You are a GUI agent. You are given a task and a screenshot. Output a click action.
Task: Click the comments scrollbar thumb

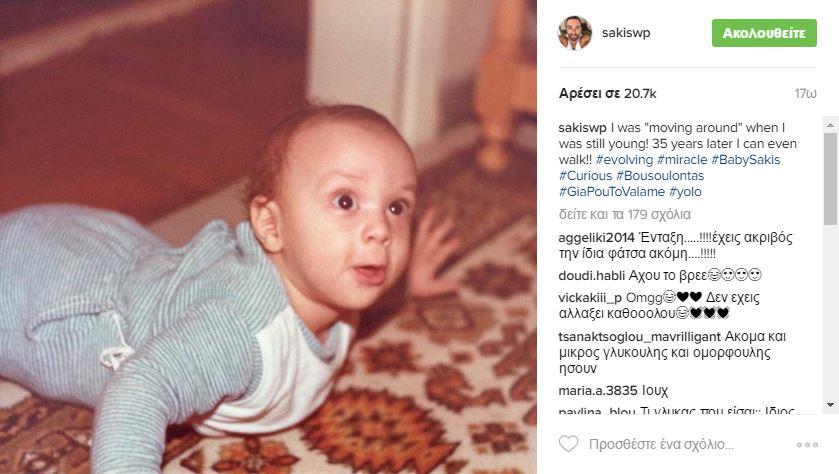coord(830,179)
